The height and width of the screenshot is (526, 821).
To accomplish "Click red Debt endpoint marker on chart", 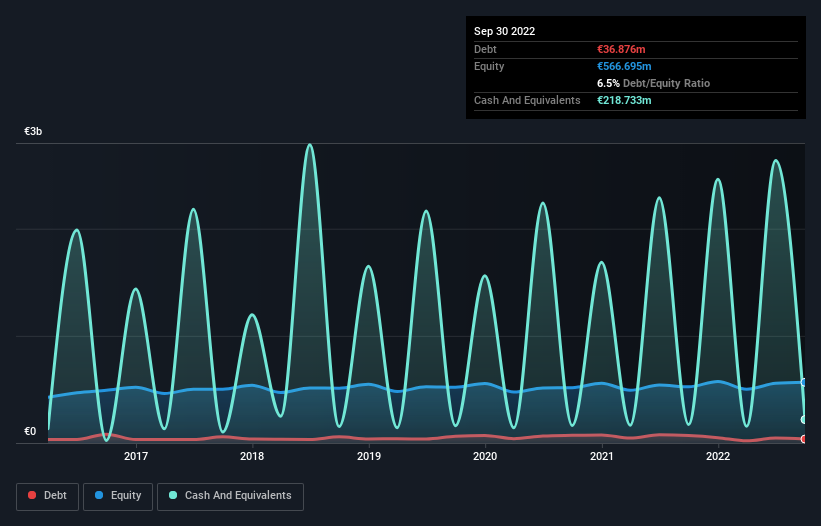I will tap(804, 439).
